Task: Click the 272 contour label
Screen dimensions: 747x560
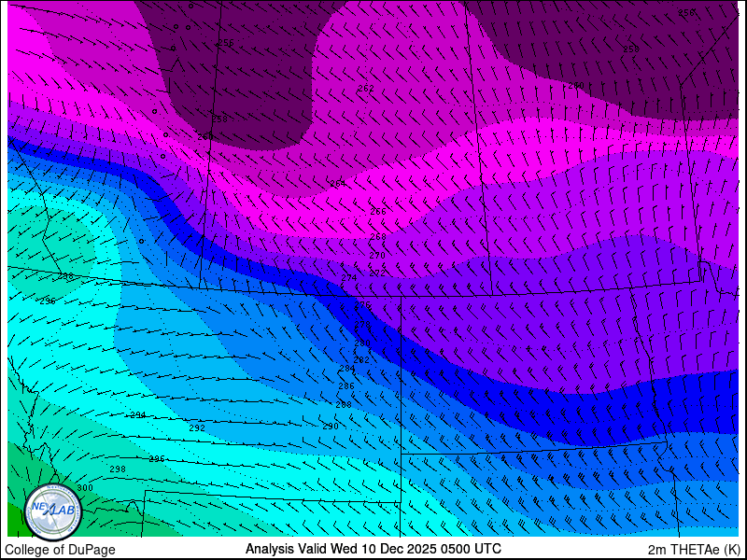Action: [377, 273]
